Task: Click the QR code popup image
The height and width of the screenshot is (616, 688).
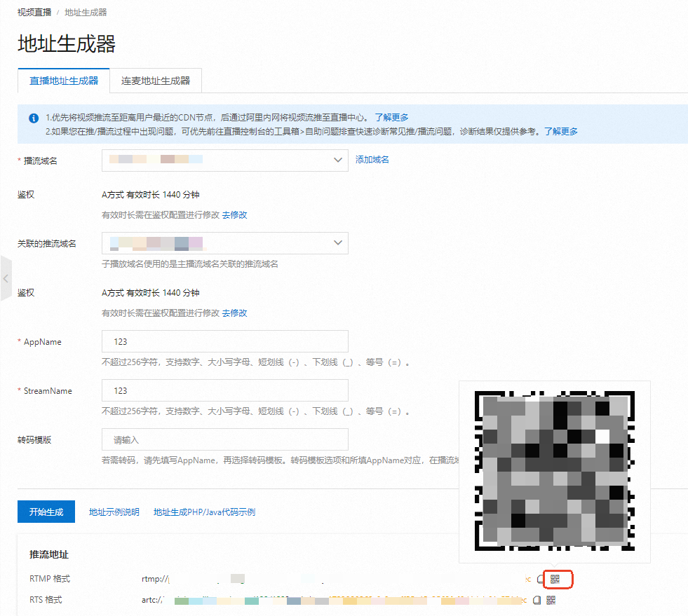Action: tap(555, 471)
